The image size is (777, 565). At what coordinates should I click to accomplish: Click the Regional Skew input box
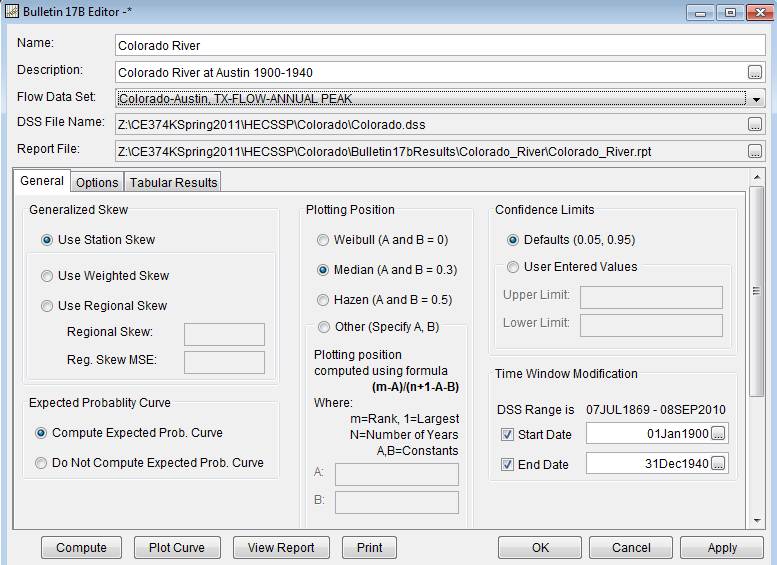tap(224, 335)
